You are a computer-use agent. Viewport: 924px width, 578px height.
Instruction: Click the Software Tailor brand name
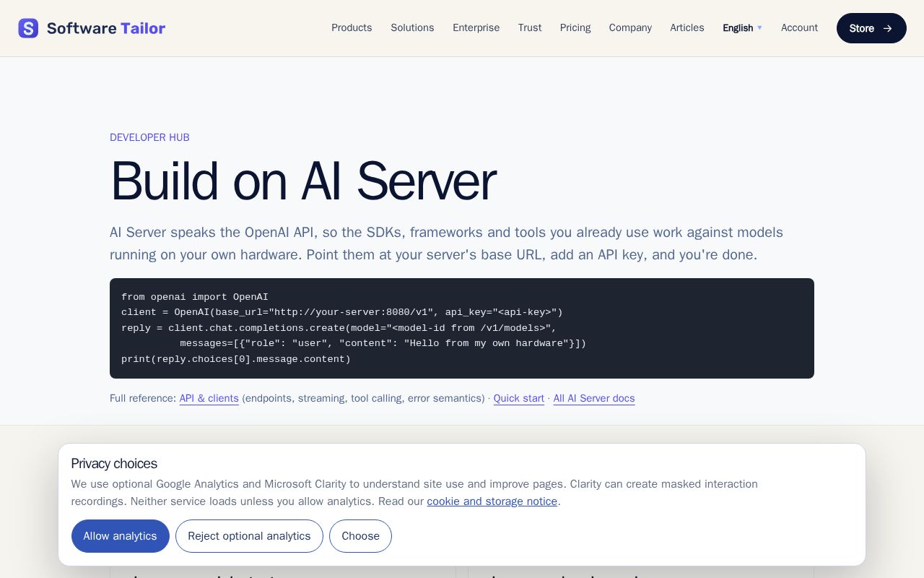click(106, 28)
